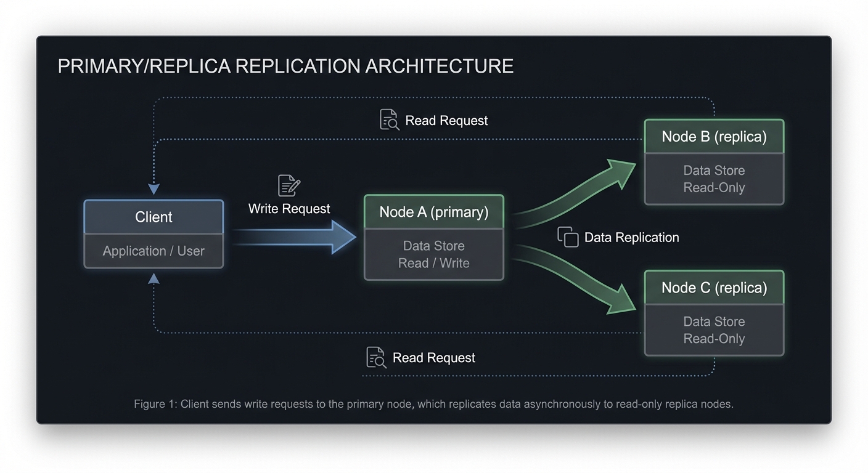Click the bottom Read Request magnifier icon
This screenshot has width=868, height=473.
[x=375, y=357]
